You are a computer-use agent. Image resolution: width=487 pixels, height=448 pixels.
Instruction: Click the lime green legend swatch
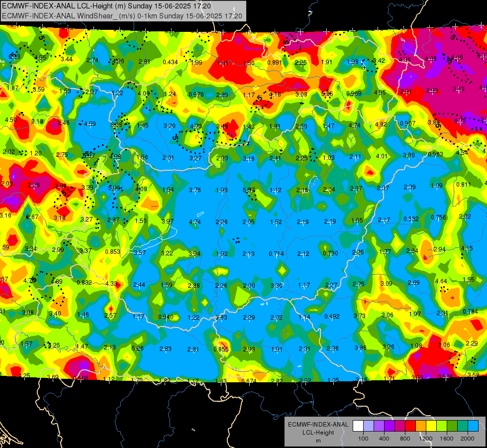click(x=442, y=426)
